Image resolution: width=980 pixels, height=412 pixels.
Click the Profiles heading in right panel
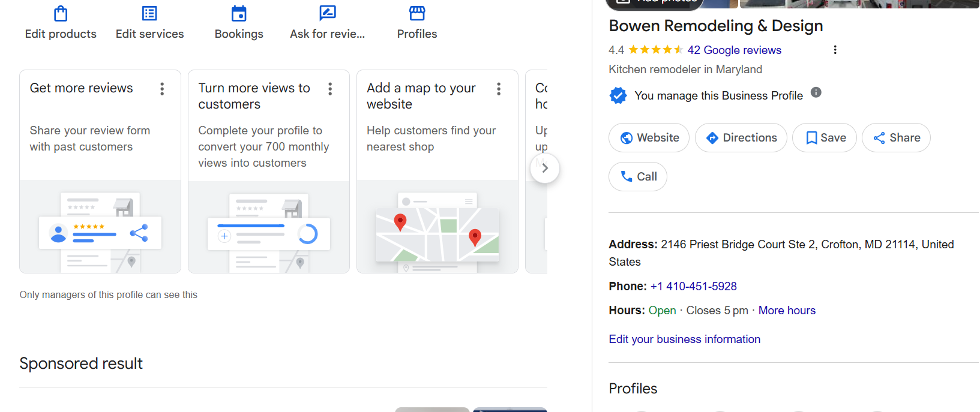(x=633, y=389)
